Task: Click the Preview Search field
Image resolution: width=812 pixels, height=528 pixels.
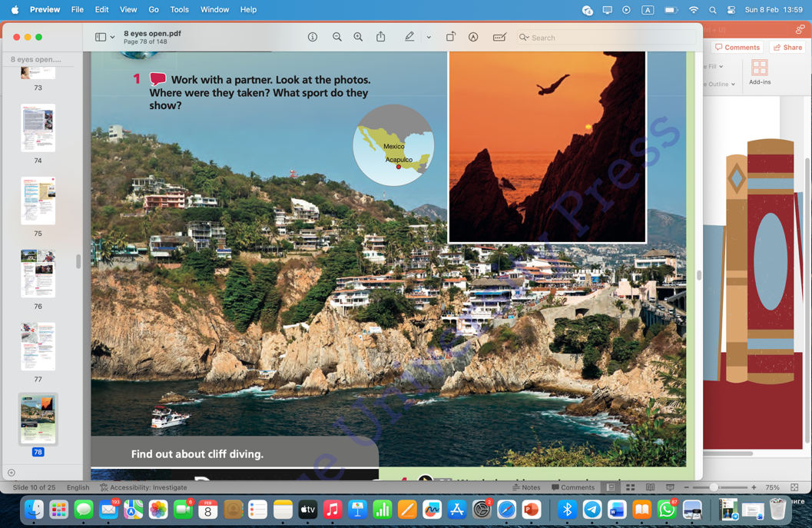Action: point(606,38)
